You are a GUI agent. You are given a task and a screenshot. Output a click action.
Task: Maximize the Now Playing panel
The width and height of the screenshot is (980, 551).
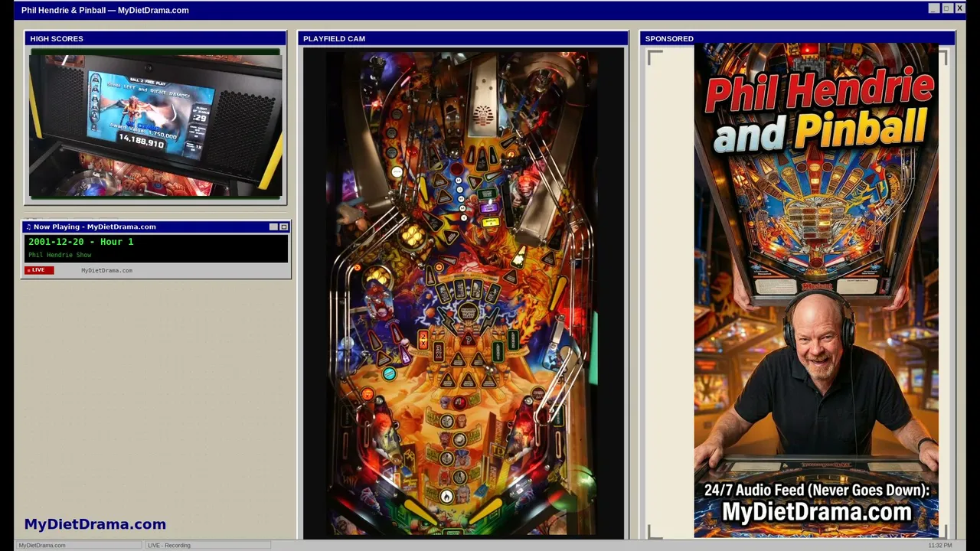pos(283,227)
